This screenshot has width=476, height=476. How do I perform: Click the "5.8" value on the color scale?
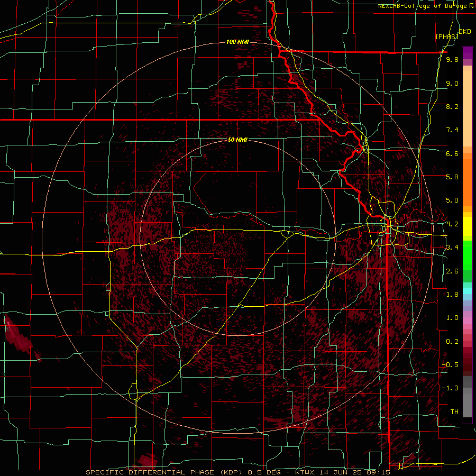click(x=452, y=177)
